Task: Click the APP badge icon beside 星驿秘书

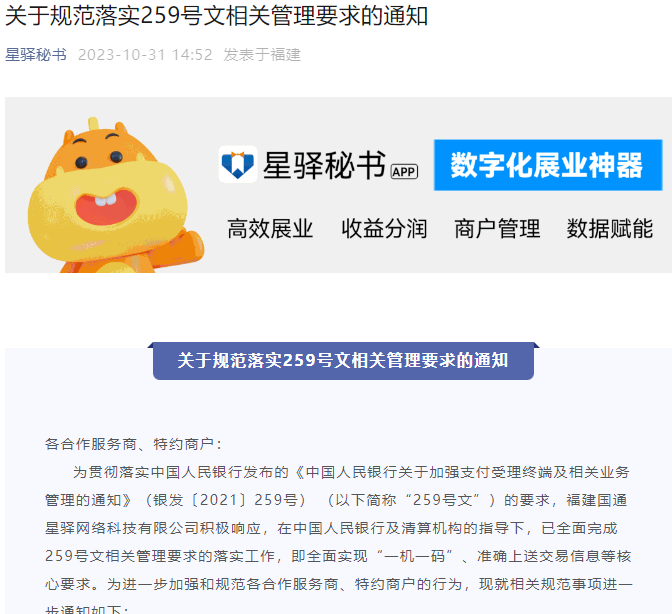Action: 404,171
